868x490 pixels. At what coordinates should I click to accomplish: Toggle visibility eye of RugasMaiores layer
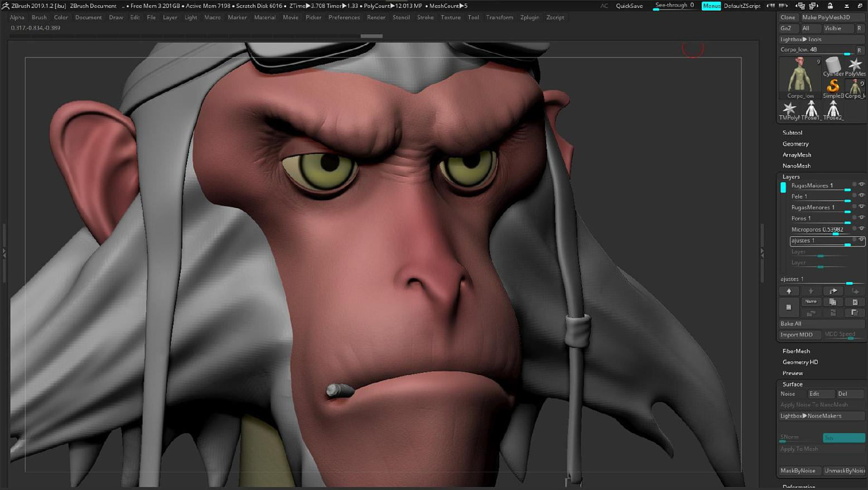click(x=861, y=185)
